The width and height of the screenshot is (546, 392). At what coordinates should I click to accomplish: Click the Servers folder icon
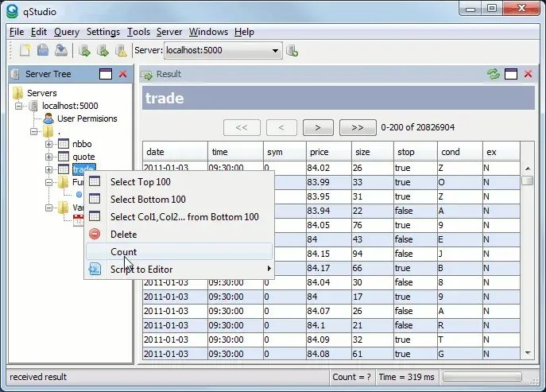17,93
